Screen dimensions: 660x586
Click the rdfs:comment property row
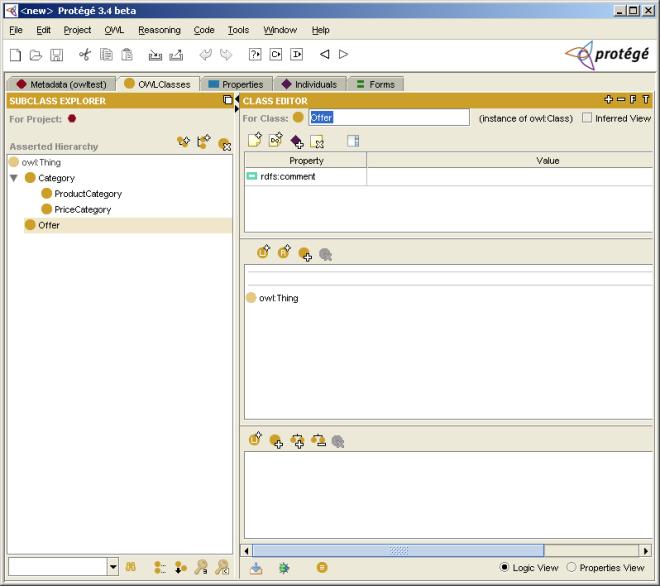click(x=449, y=176)
